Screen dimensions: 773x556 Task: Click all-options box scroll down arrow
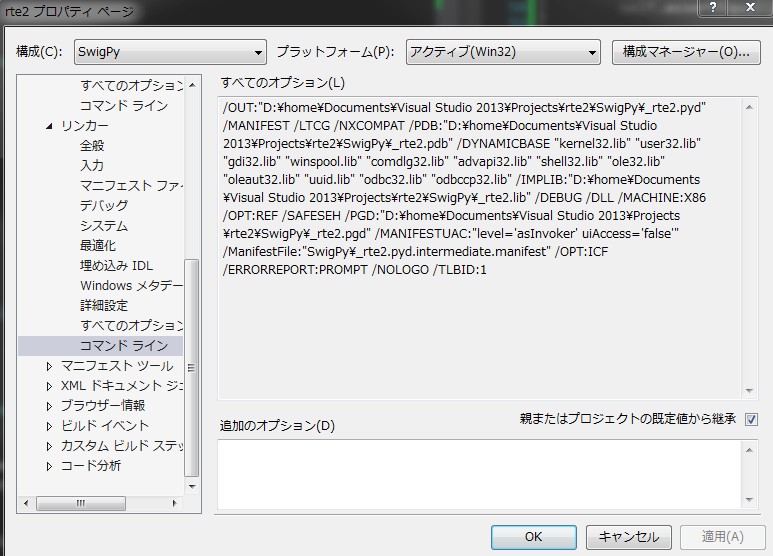point(749,390)
